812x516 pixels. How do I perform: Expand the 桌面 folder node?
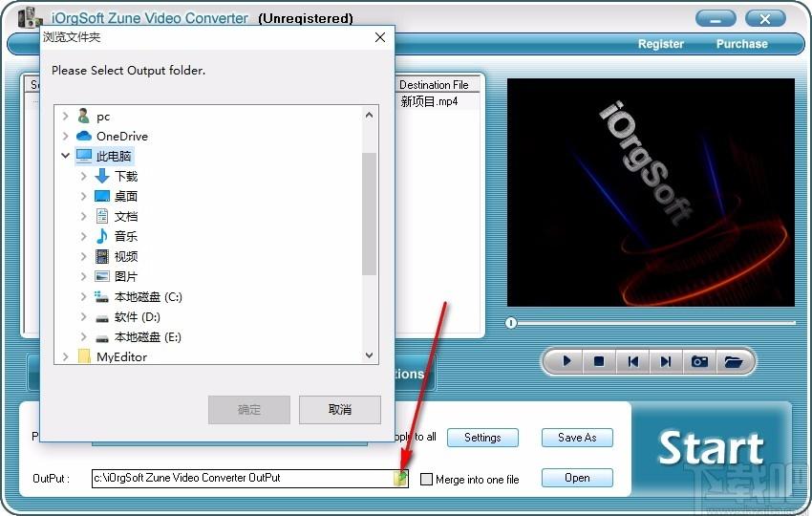[83, 196]
